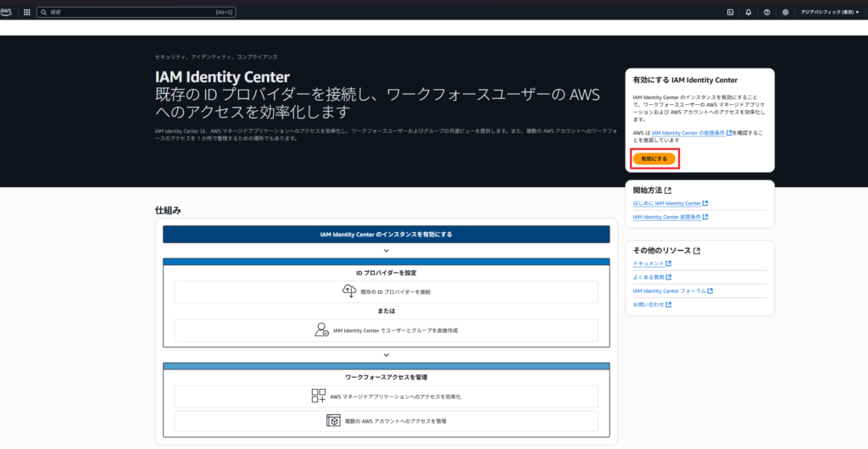Select 既存の ID プロバイダーを接続 row
Screen dimensions: 868x449
pos(387,292)
